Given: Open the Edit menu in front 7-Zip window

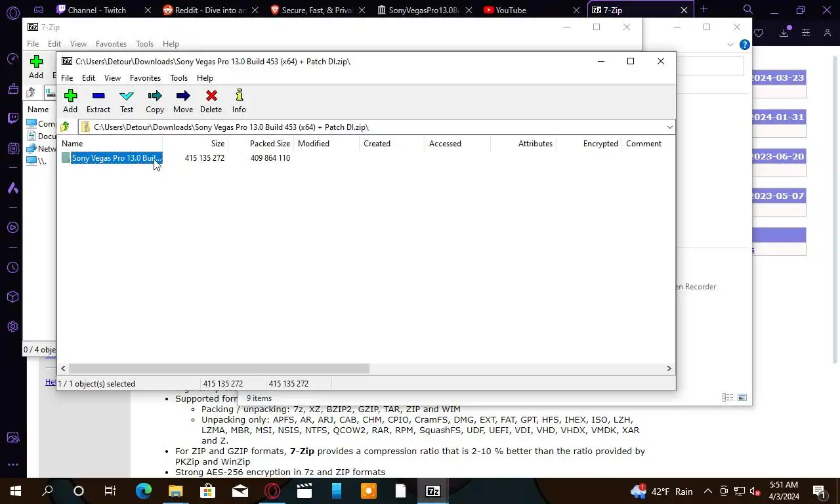Looking at the screenshot, I should pyautogui.click(x=89, y=77).
